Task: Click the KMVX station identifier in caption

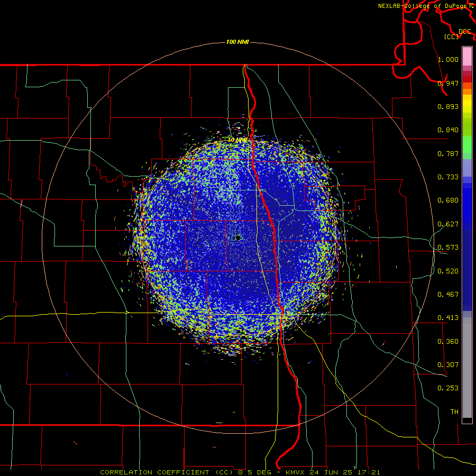Action: (296, 472)
